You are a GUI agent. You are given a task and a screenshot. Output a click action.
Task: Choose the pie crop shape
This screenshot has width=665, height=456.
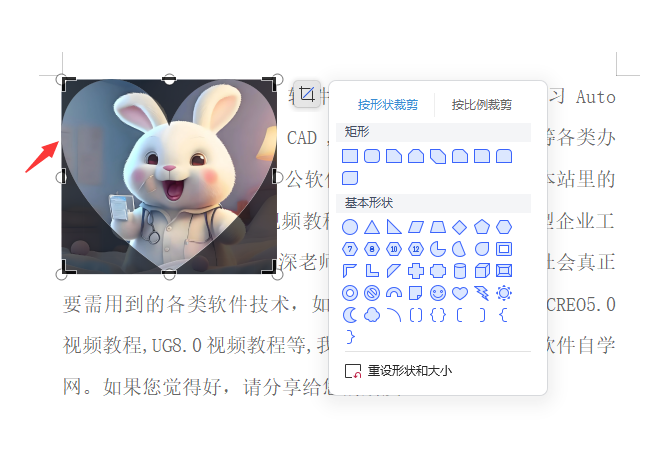tap(438, 249)
